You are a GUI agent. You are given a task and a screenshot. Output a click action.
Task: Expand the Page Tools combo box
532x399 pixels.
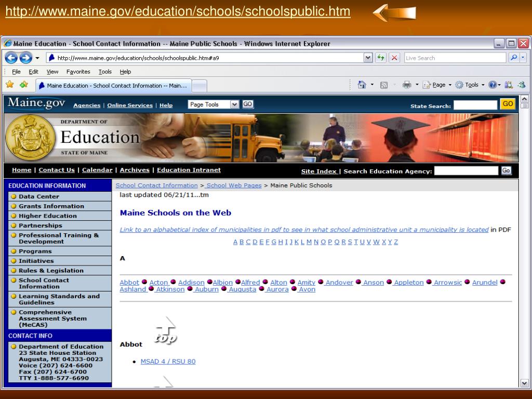(214, 104)
